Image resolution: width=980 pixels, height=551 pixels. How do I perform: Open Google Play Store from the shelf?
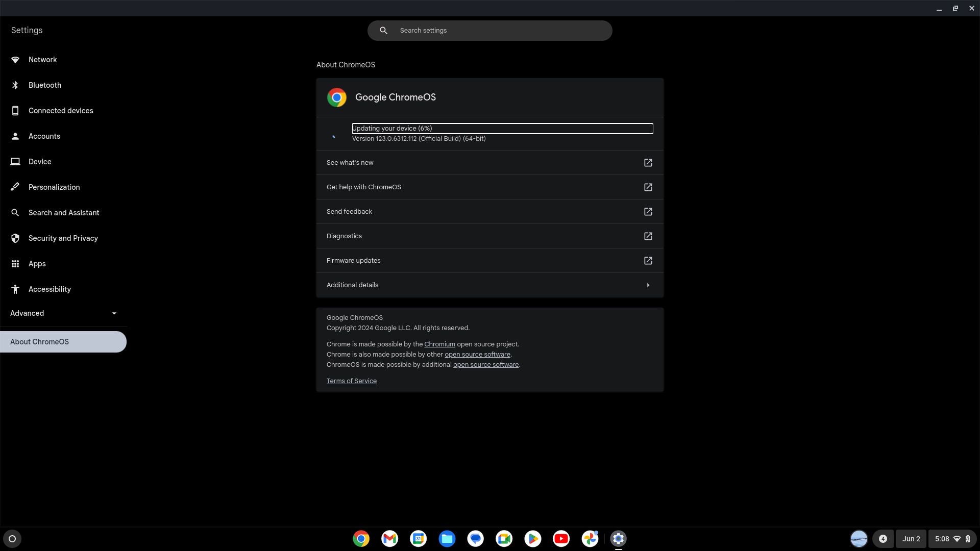[x=533, y=539]
